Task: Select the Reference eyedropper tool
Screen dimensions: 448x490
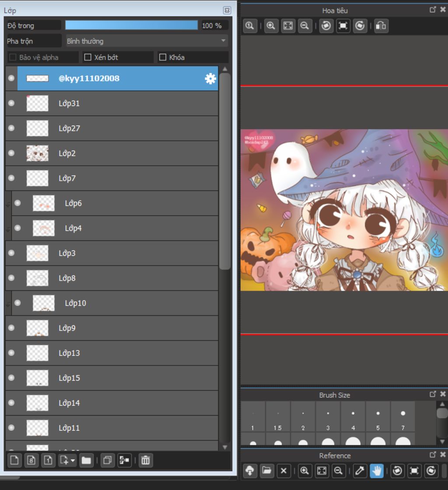Action: (x=360, y=471)
